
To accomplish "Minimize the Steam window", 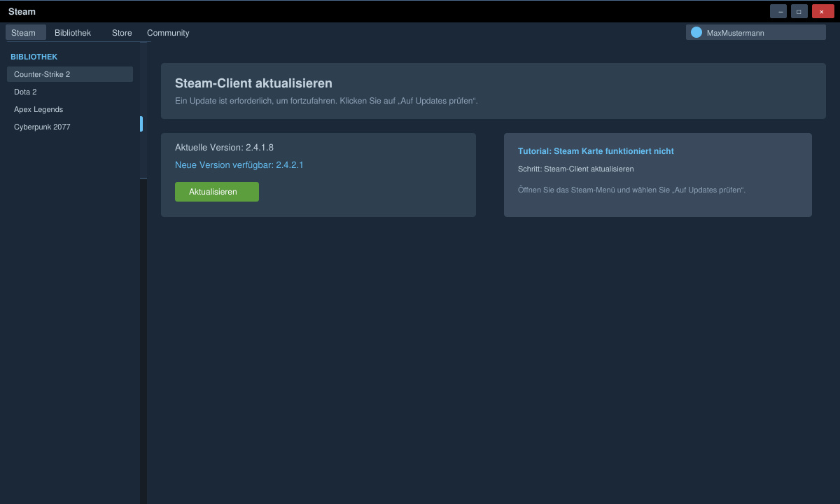I will (778, 11).
